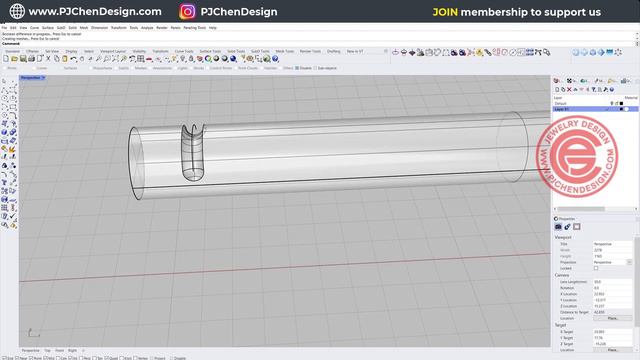Click the Print icon in the toolbar

click(31, 59)
